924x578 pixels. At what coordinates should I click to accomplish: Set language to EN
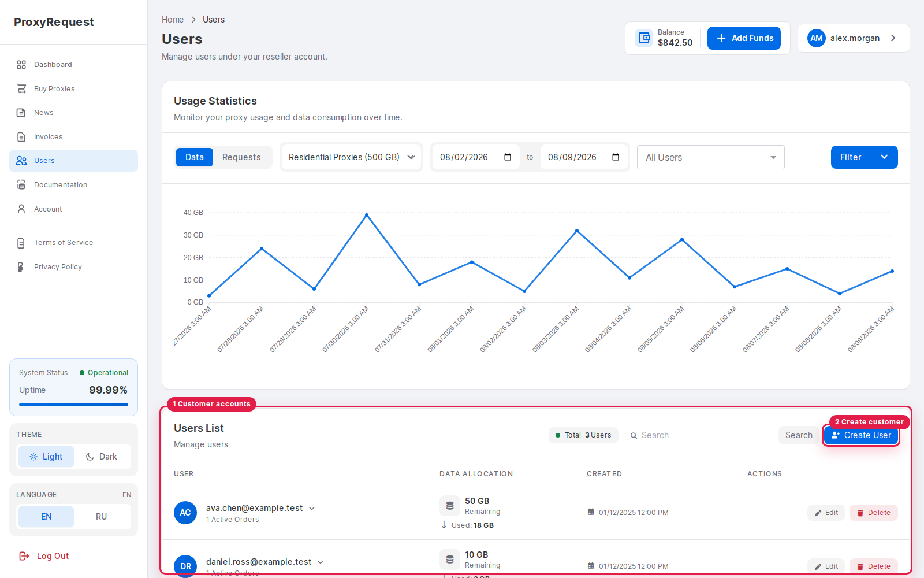pyautogui.click(x=46, y=517)
